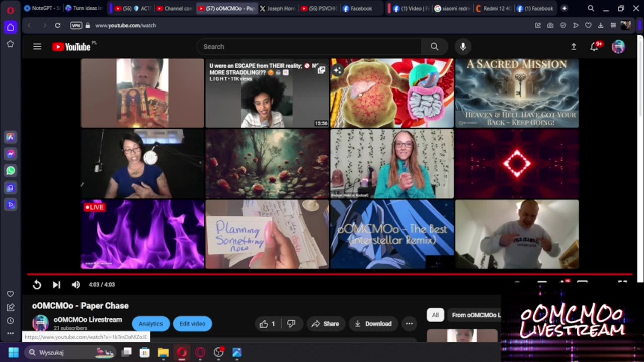Click into the YouTube search field
Viewport: 644px width, 362px height.
click(309, 47)
